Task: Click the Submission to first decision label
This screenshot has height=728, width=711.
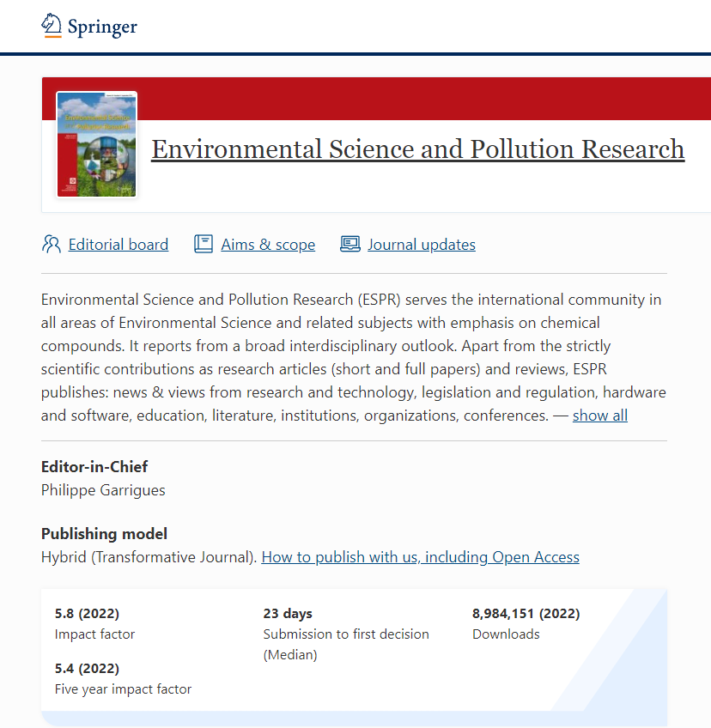Action: (x=346, y=644)
